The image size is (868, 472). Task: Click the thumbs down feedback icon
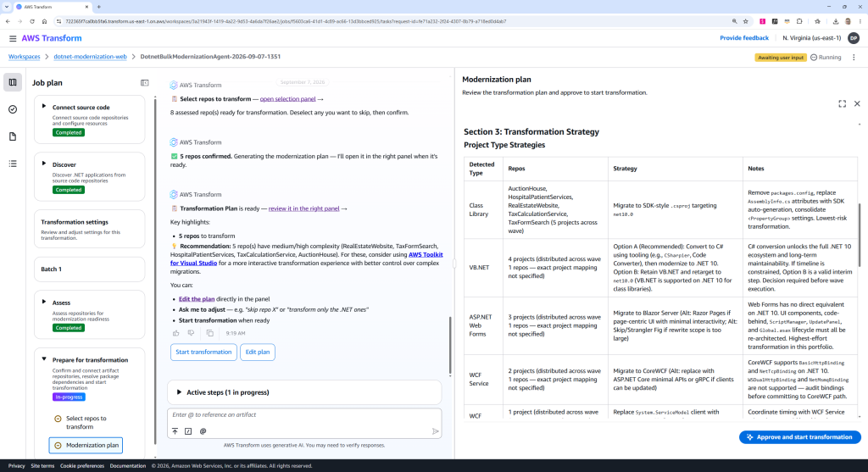(x=191, y=333)
